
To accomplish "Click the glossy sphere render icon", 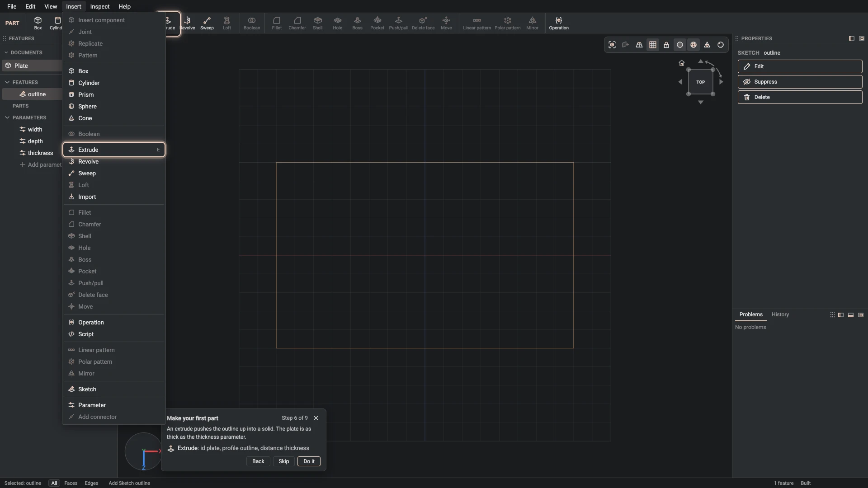I will coord(721,45).
